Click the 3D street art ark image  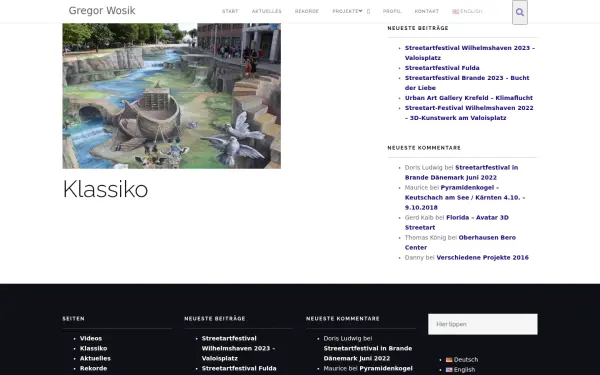pyautogui.click(x=171, y=96)
